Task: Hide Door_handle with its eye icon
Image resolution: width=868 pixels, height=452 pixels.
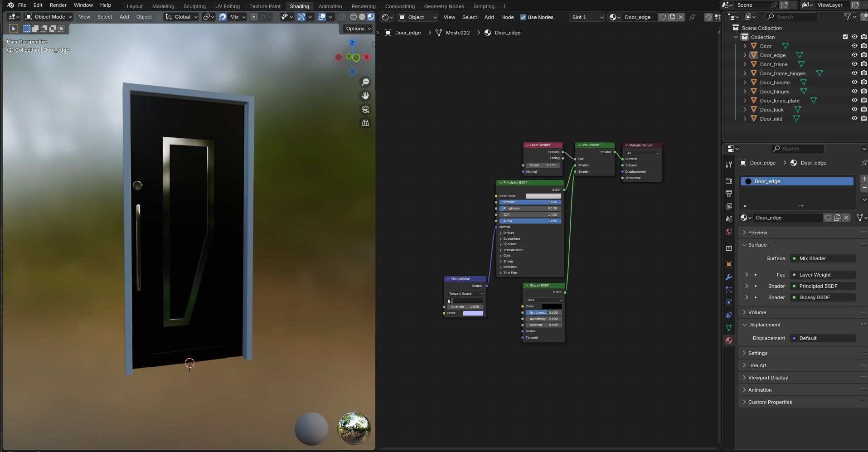Action: click(854, 82)
